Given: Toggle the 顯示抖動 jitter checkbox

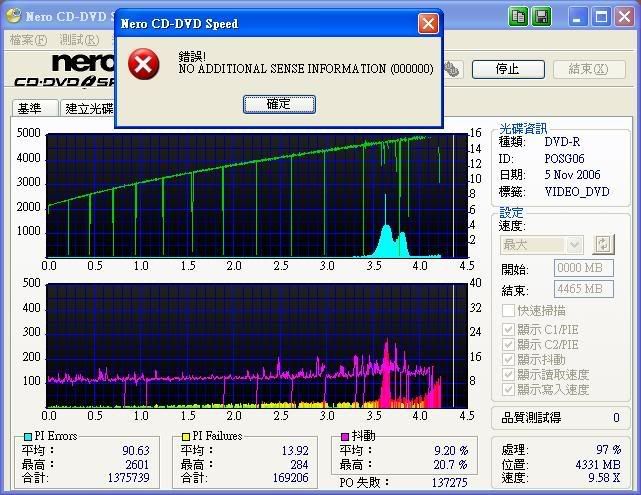Looking at the screenshot, I should tap(508, 360).
